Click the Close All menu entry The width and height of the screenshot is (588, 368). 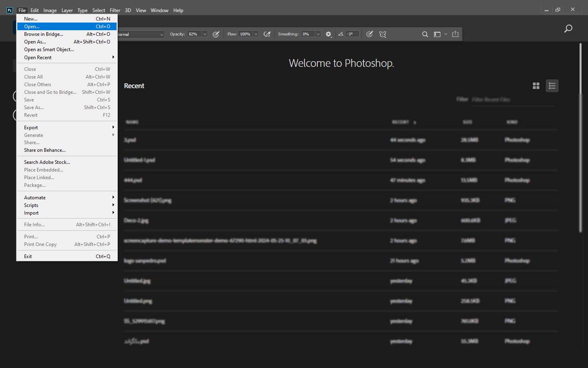point(67,77)
